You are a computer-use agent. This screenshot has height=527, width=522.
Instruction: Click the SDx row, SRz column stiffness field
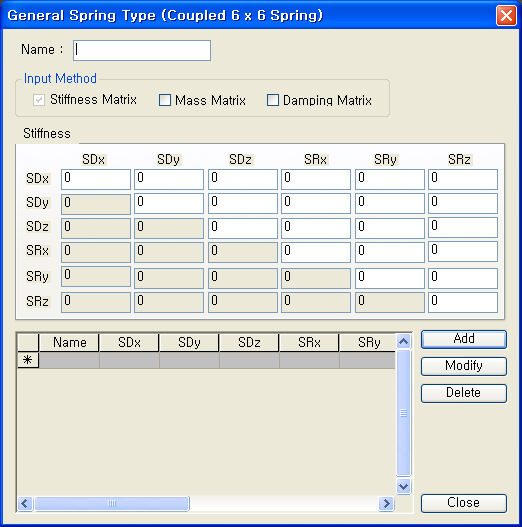point(463,179)
